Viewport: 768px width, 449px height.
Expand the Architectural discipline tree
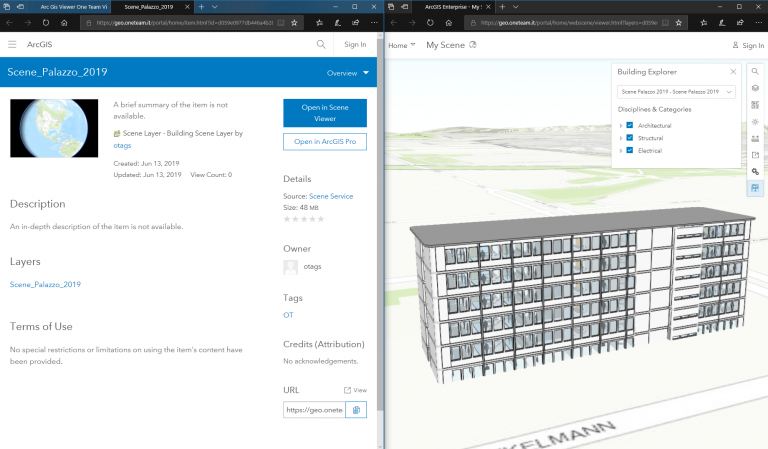pos(621,126)
